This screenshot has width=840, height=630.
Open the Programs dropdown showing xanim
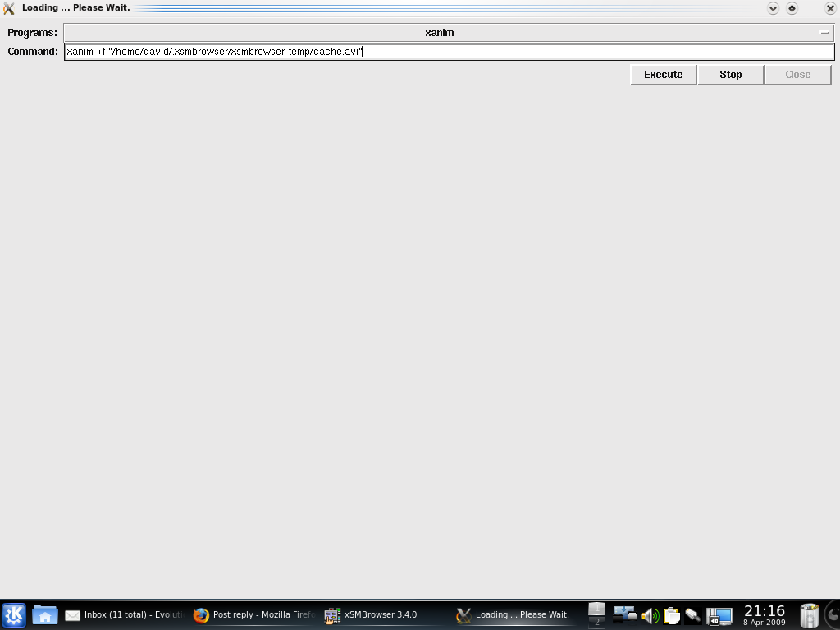point(448,33)
